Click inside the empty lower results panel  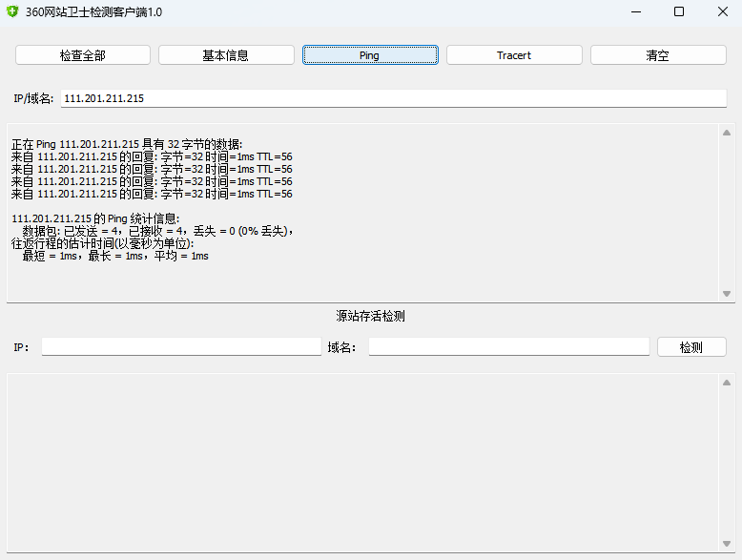[x=362, y=462]
